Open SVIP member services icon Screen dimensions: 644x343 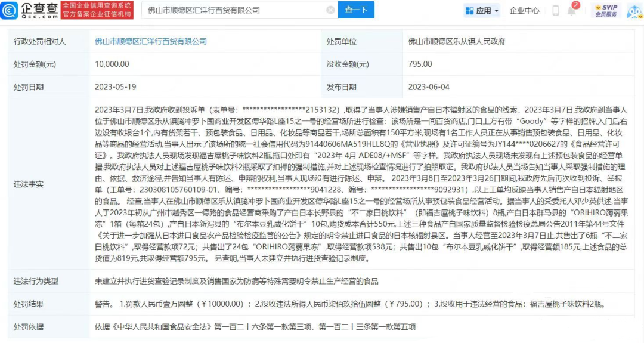[x=606, y=11]
